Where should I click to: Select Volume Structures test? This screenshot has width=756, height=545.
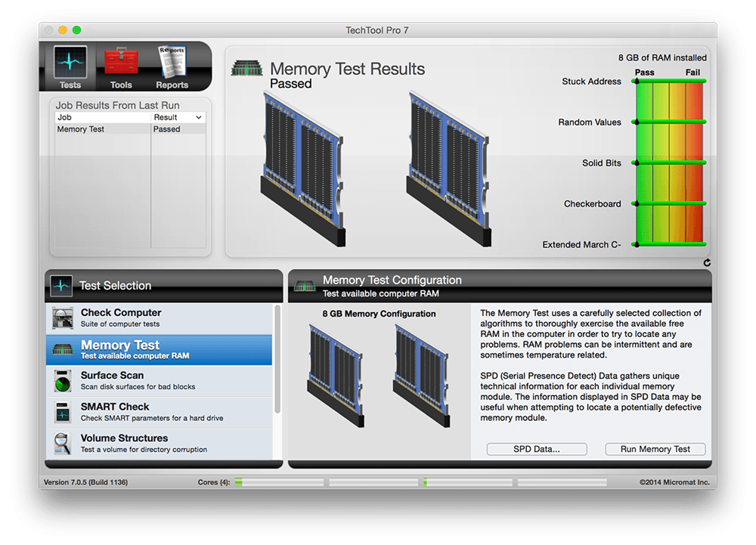point(159,443)
